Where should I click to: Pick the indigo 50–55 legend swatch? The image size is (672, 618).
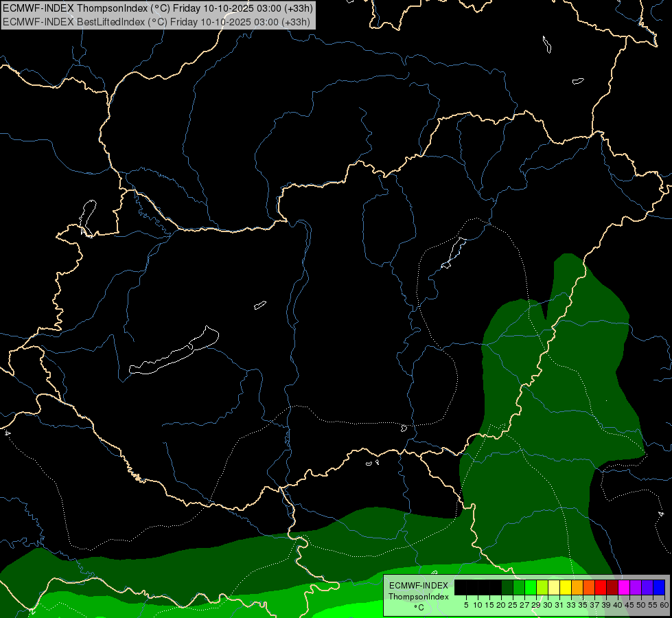(647, 587)
